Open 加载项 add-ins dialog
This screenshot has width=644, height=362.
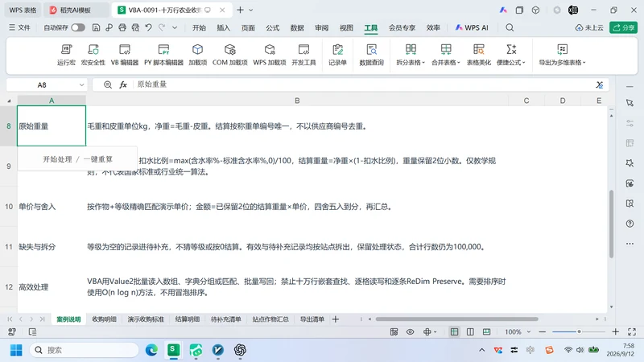click(197, 55)
